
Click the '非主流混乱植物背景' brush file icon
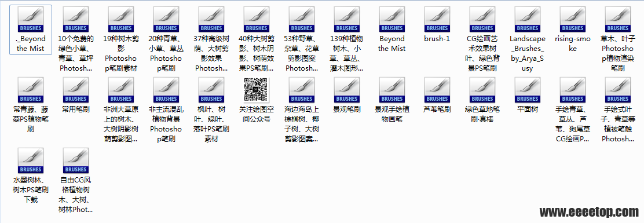click(166, 90)
